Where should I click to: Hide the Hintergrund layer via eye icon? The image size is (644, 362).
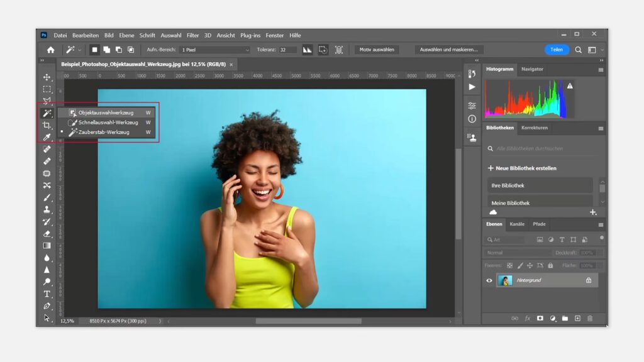[x=489, y=280]
